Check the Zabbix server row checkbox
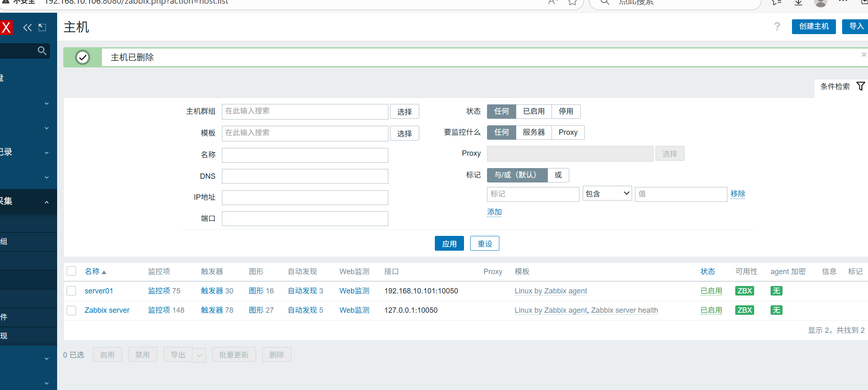 coord(72,310)
